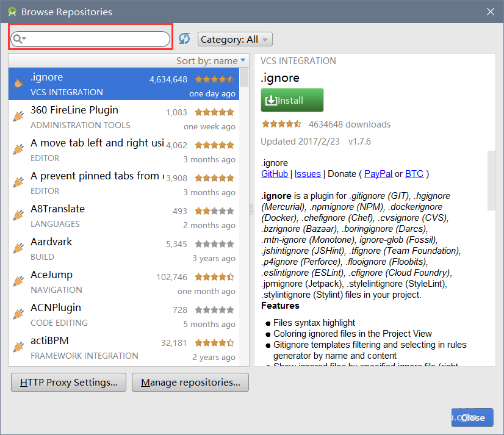Click star rating of actiBPM
This screenshot has height=435, width=504.
pos(214,343)
